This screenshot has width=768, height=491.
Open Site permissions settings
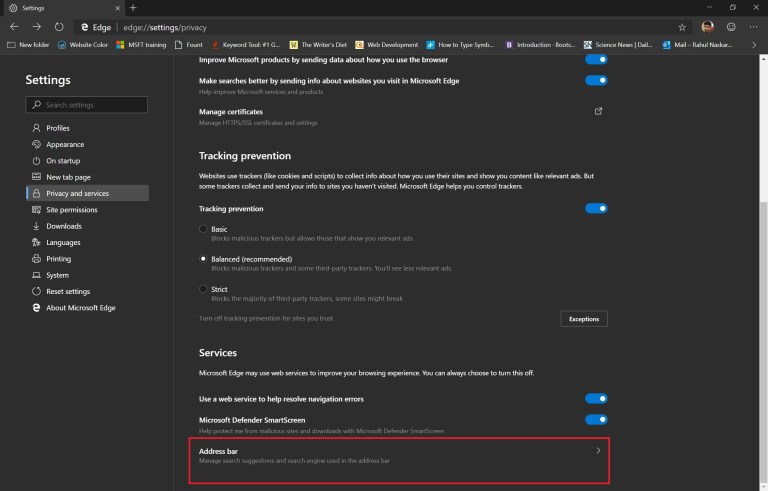pyautogui.click(x=87, y=210)
